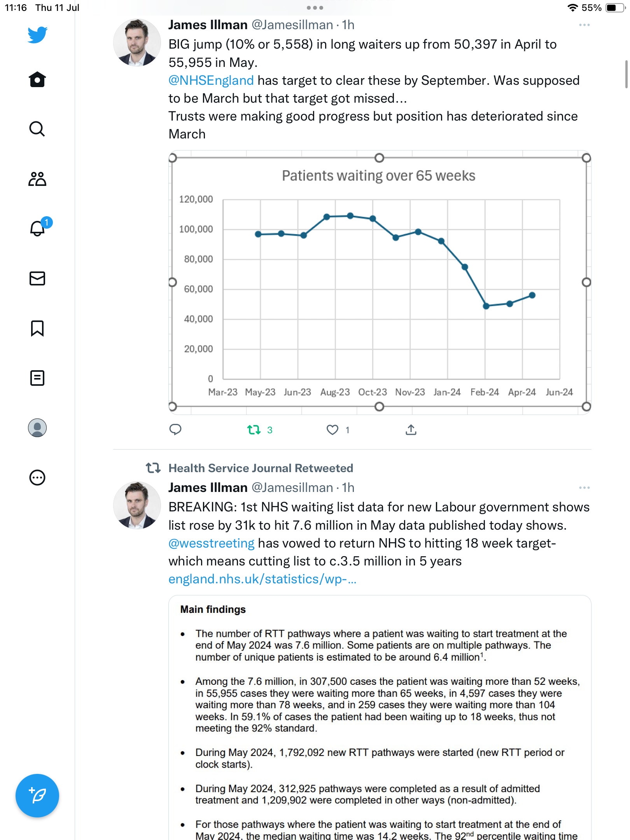Like the 65 weeks chart tweet
The image size is (630, 840).
coord(332,430)
